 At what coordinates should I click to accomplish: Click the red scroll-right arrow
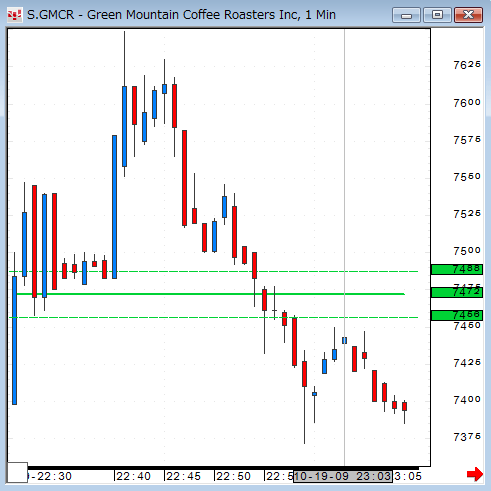[475, 474]
